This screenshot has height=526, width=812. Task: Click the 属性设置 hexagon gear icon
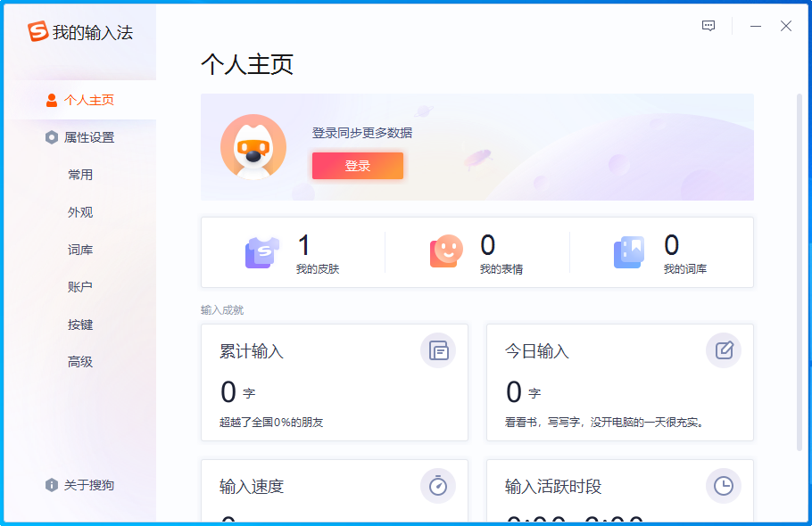[51, 137]
